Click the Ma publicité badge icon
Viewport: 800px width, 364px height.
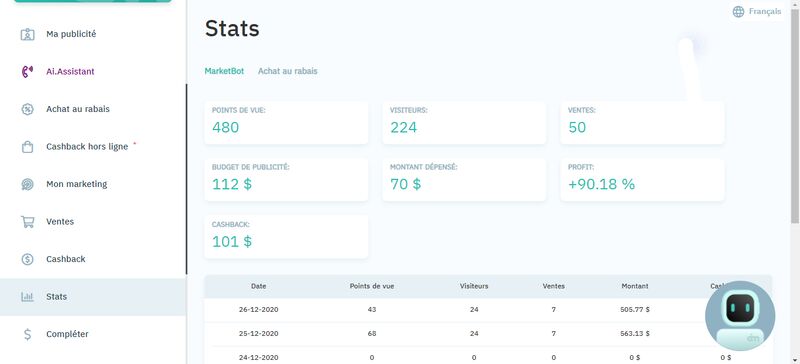point(27,34)
